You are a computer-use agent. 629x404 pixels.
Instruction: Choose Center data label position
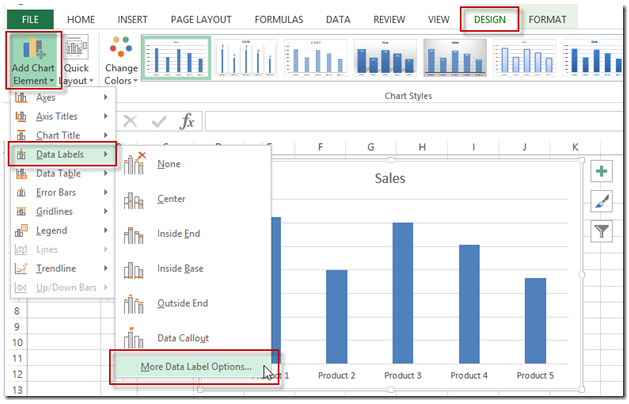point(171,199)
